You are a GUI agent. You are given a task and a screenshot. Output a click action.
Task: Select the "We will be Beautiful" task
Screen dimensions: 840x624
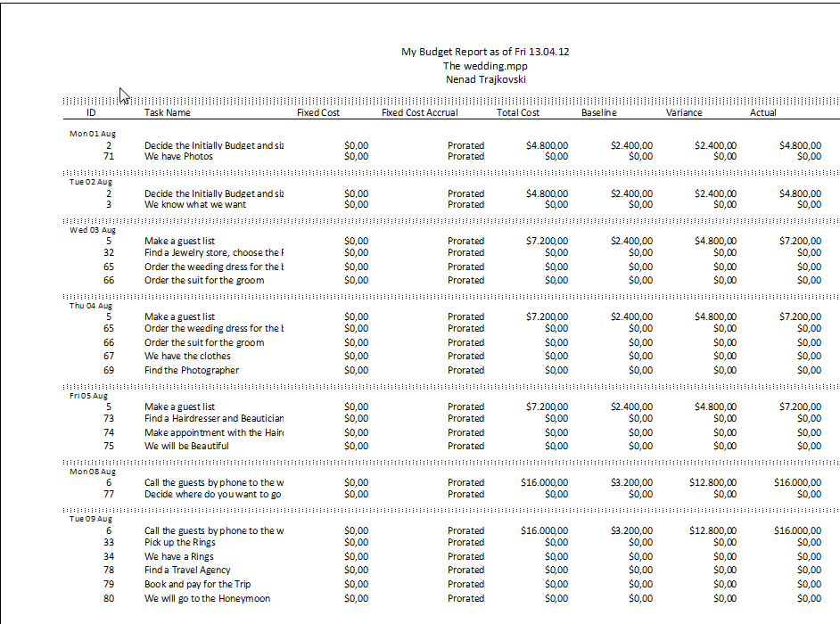click(x=186, y=446)
